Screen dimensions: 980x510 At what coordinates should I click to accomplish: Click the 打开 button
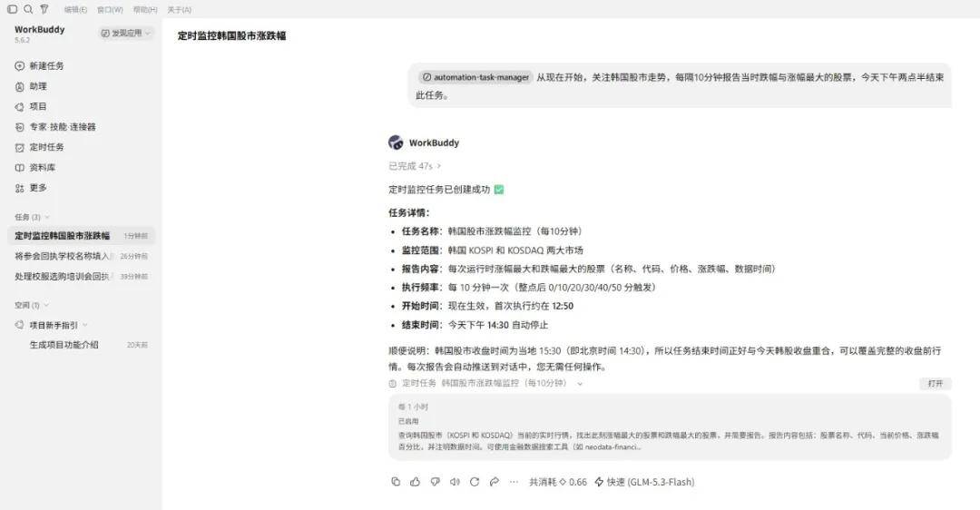[x=935, y=384]
